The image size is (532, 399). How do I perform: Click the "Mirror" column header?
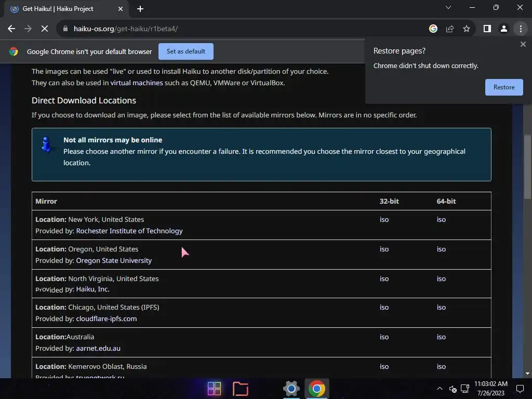[46, 201]
